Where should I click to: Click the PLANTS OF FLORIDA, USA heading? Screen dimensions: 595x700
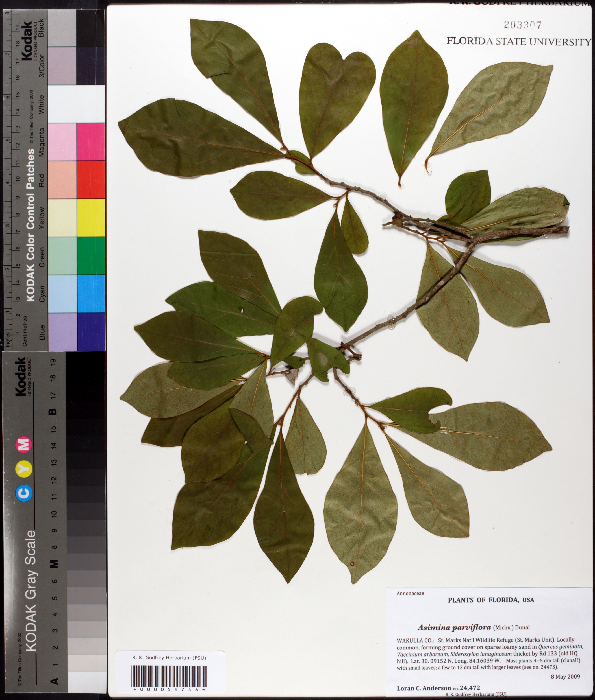491,600
